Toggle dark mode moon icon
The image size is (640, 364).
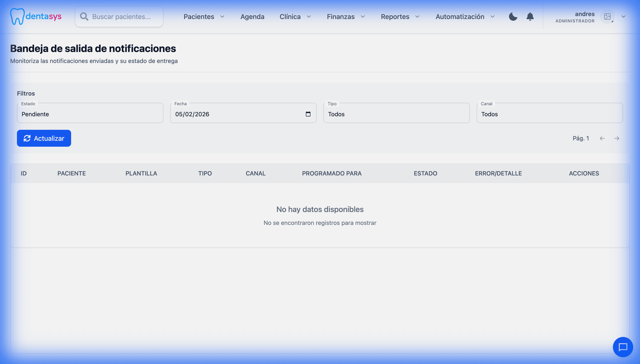coord(513,16)
